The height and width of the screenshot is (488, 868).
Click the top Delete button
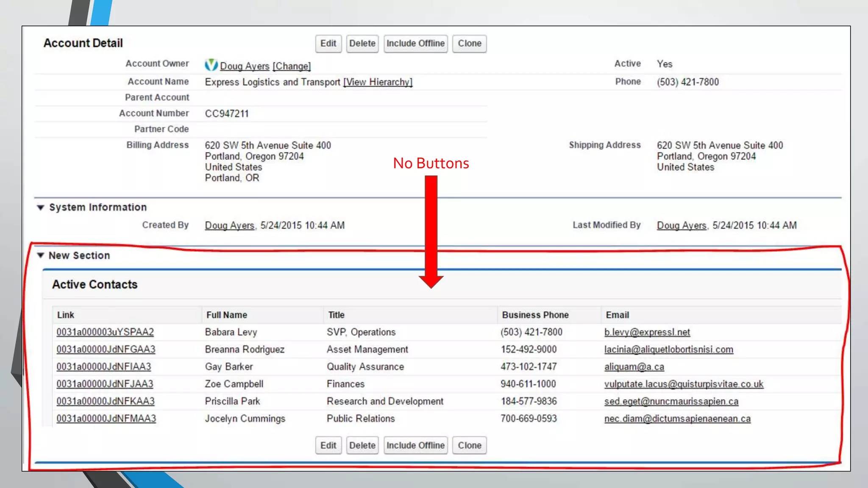click(x=362, y=44)
